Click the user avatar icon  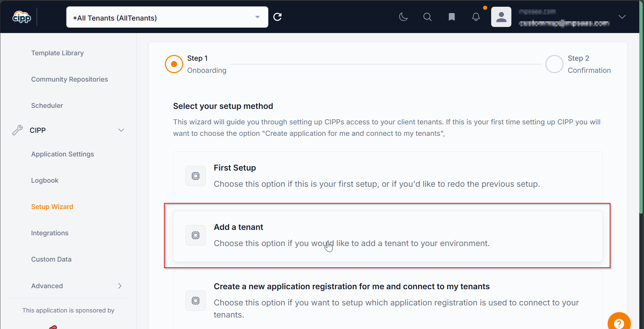(501, 17)
